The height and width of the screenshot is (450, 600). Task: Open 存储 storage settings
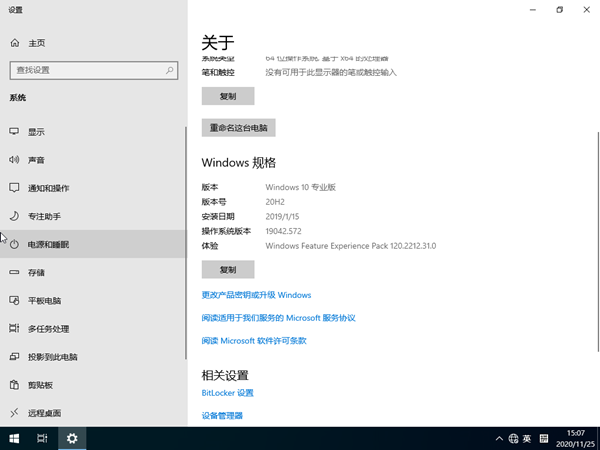[x=35, y=272]
